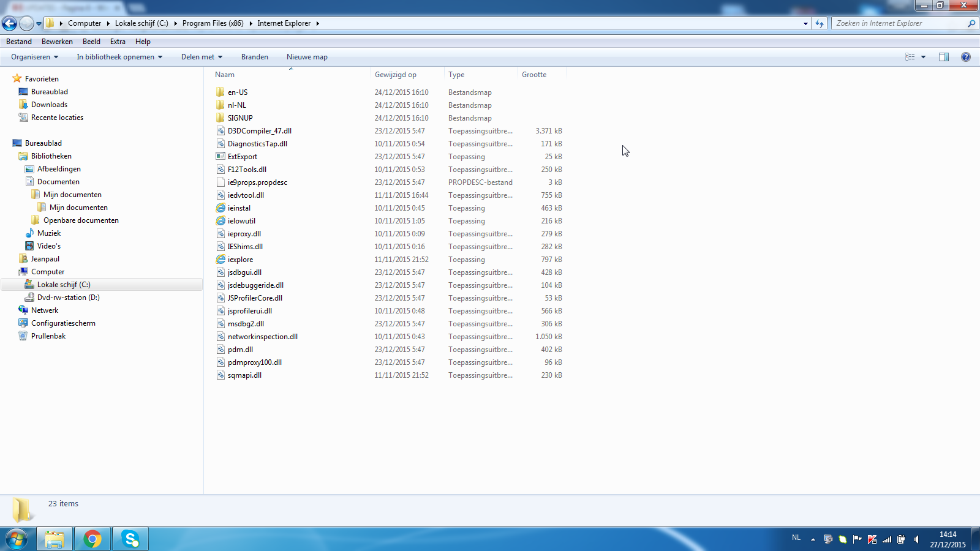Select the ieinstal application icon

[x=221, y=208]
